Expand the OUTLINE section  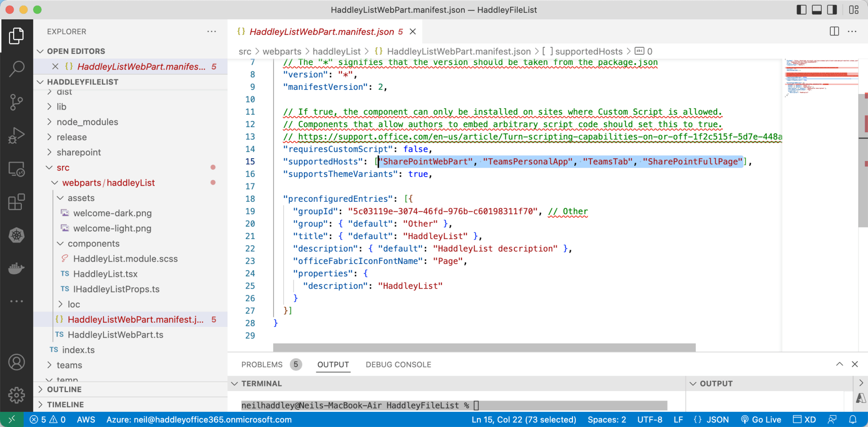coord(64,389)
